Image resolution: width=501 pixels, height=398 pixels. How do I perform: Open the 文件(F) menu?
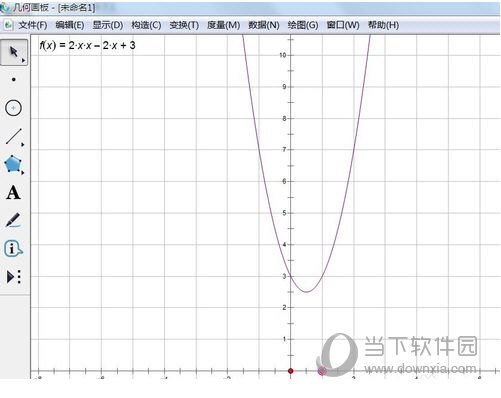point(33,25)
